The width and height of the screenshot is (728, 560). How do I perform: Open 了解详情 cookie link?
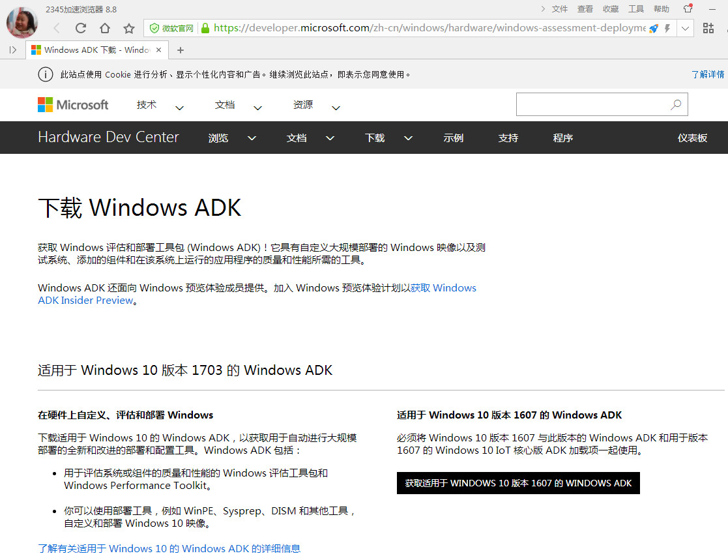(708, 74)
